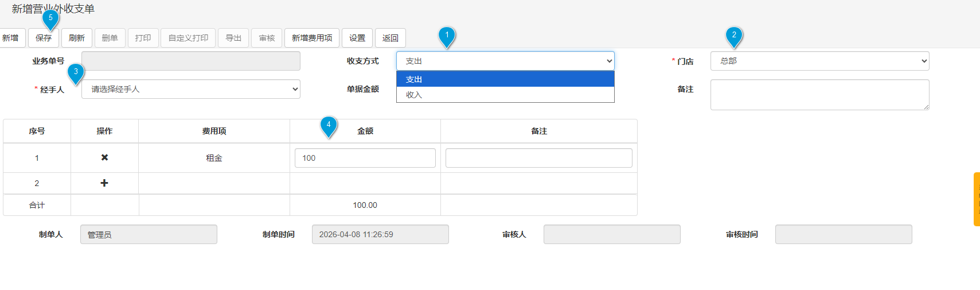Click the 打印 (Print) toolbar button
This screenshot has width=980, height=290.
[x=143, y=38]
